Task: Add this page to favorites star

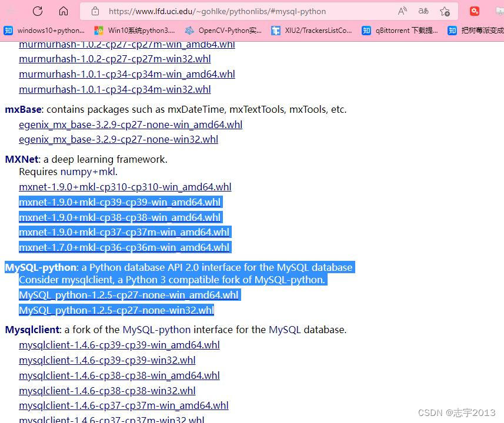Action: click(x=445, y=11)
